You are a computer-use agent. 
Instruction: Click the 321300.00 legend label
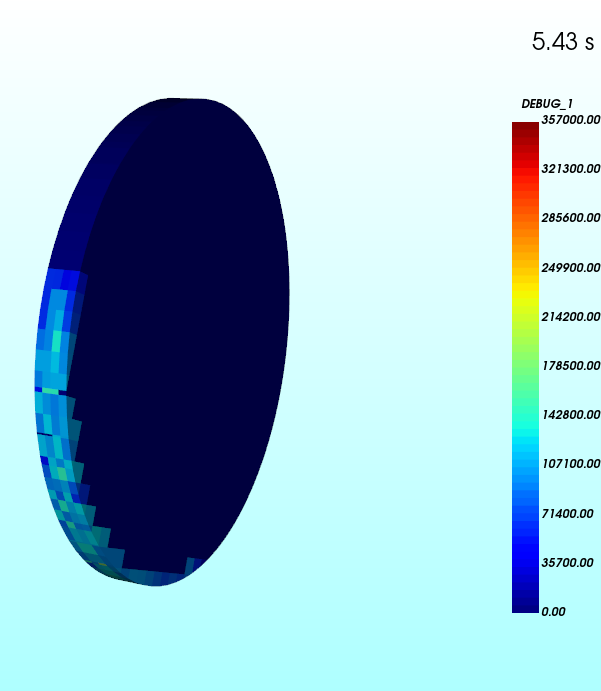[571, 169]
